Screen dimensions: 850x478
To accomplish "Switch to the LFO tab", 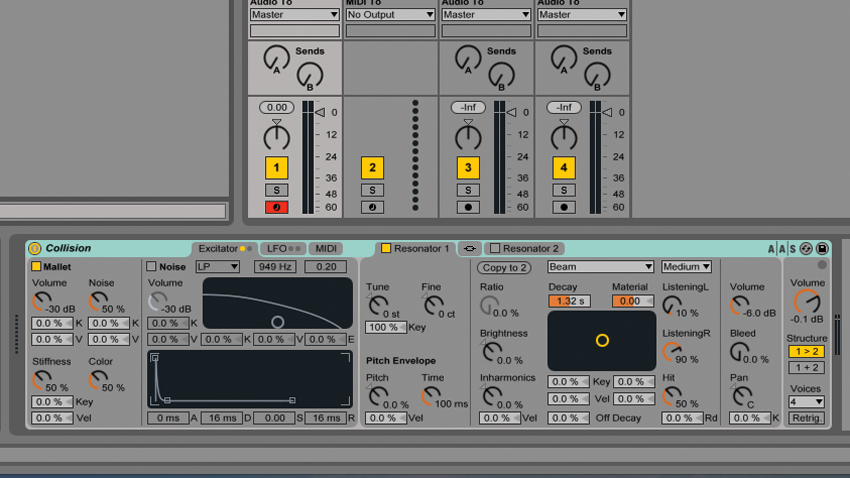I will pyautogui.click(x=283, y=248).
